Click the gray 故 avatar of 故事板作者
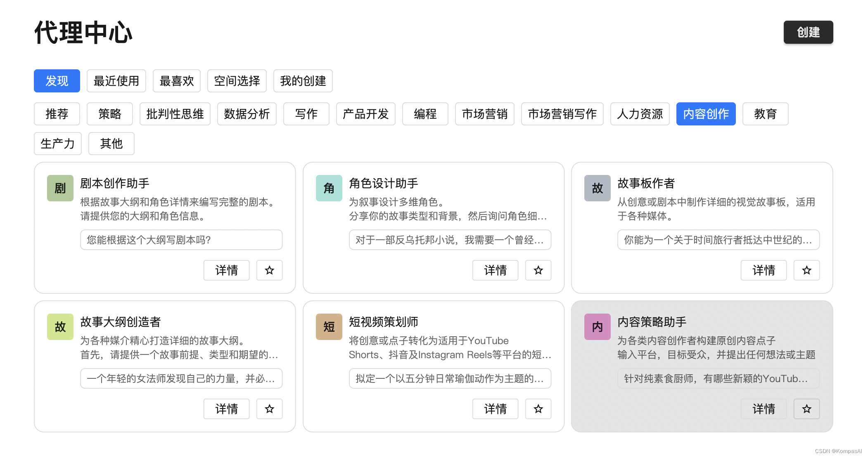The image size is (868, 458). pyautogui.click(x=597, y=188)
